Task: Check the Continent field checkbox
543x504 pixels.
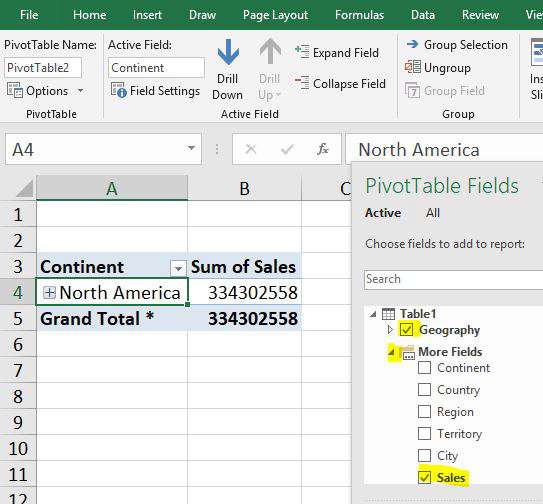Action: (424, 368)
